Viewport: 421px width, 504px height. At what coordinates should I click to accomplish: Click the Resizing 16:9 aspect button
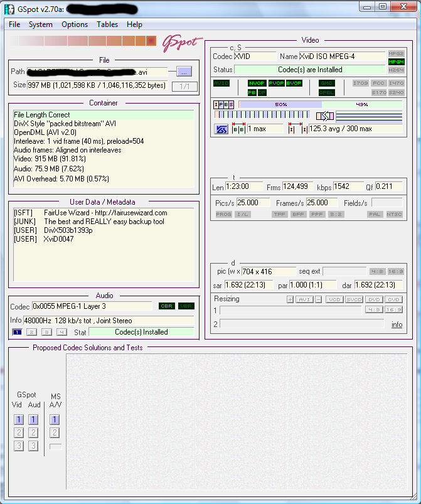pos(393,310)
